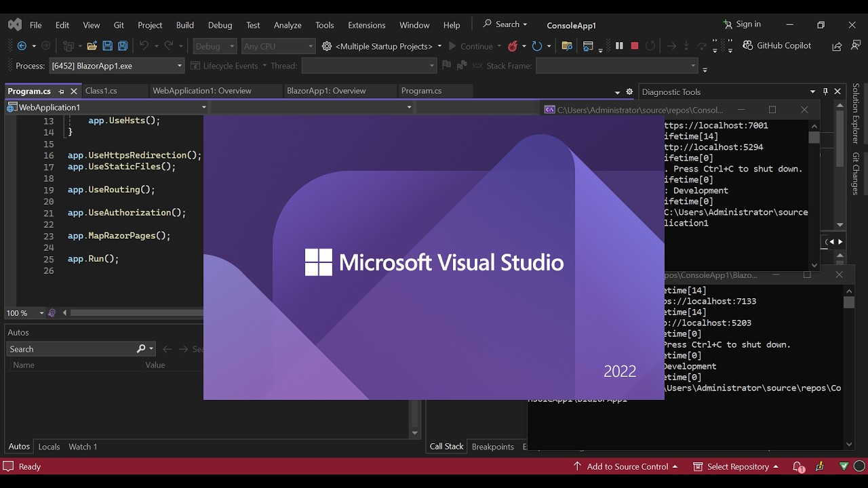Open the Git menu
The width and height of the screenshot is (868, 488).
pyautogui.click(x=119, y=25)
